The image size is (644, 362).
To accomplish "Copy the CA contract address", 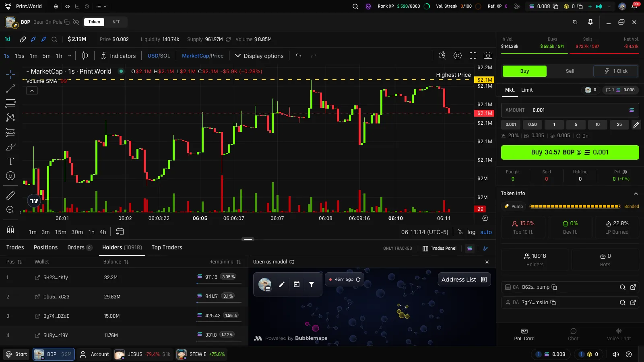I will click(554, 287).
